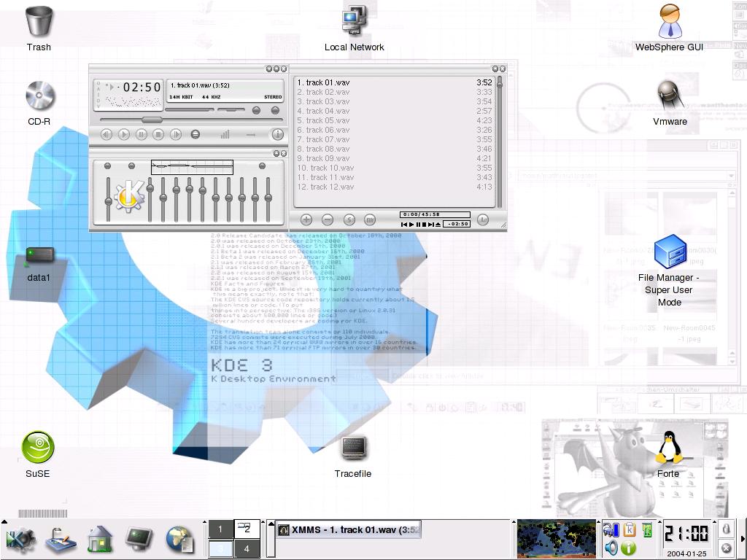Click the XMMS taskbar entry

pos(349,530)
